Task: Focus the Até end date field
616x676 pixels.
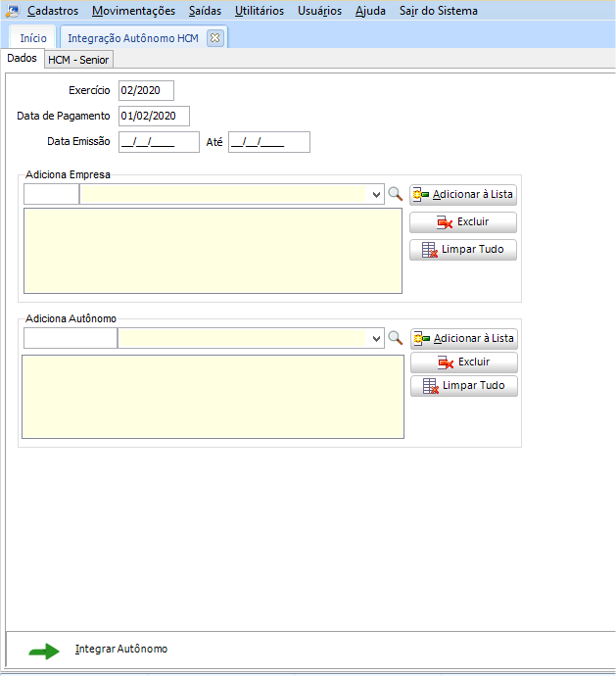Action: [269, 142]
